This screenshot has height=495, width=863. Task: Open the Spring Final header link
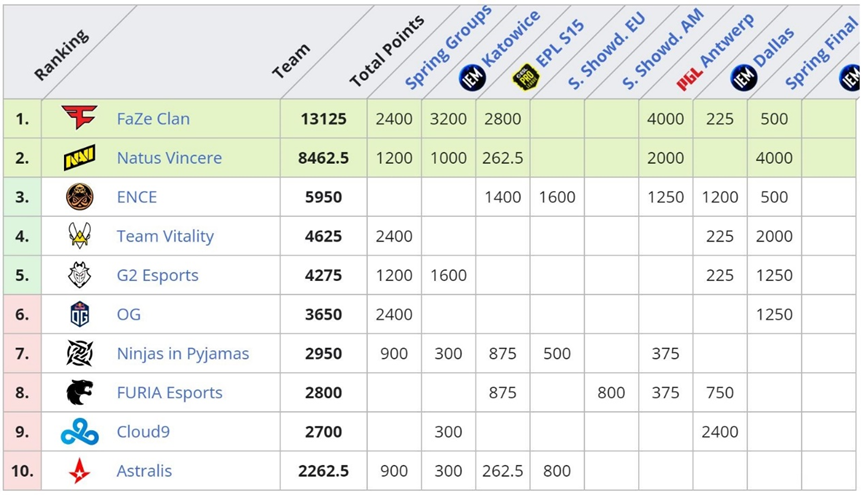(x=821, y=53)
